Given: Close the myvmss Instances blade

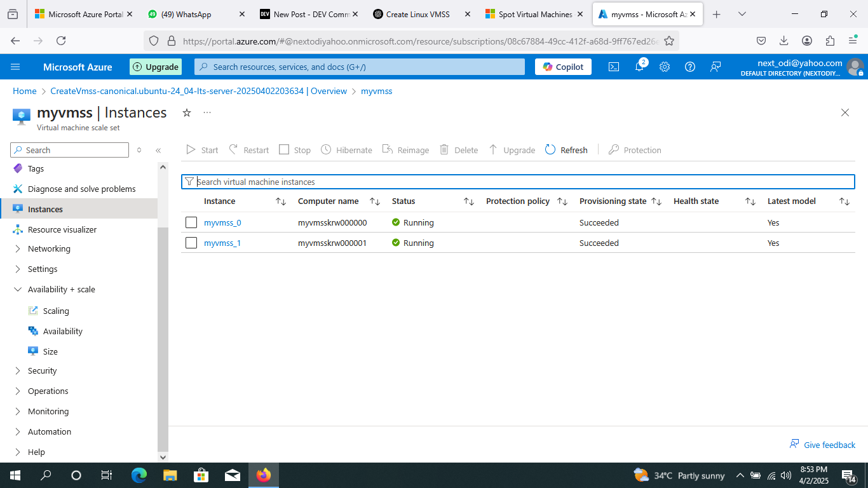Looking at the screenshot, I should pyautogui.click(x=845, y=112).
